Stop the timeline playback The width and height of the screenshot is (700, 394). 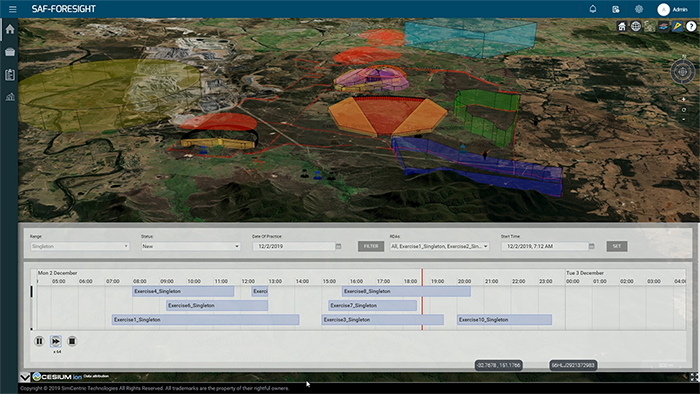(x=72, y=341)
